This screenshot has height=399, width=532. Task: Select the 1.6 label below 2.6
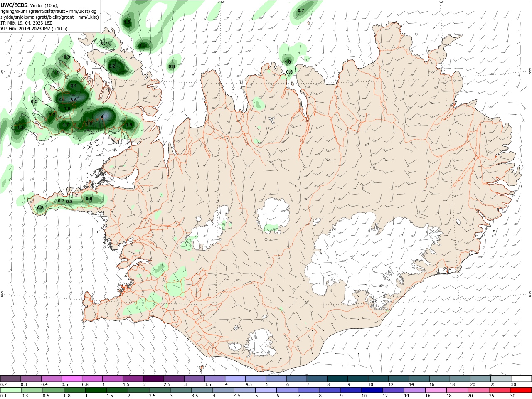pyautogui.click(x=67, y=108)
